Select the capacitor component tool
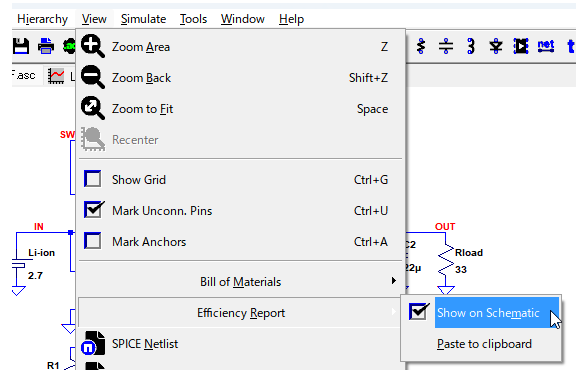This screenshot has height=383, width=588. point(446,47)
